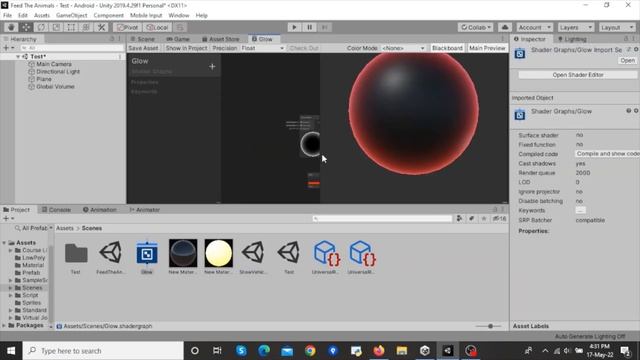The width and height of the screenshot is (640, 360).
Task: Click the Step frame button
Action: click(x=324, y=27)
